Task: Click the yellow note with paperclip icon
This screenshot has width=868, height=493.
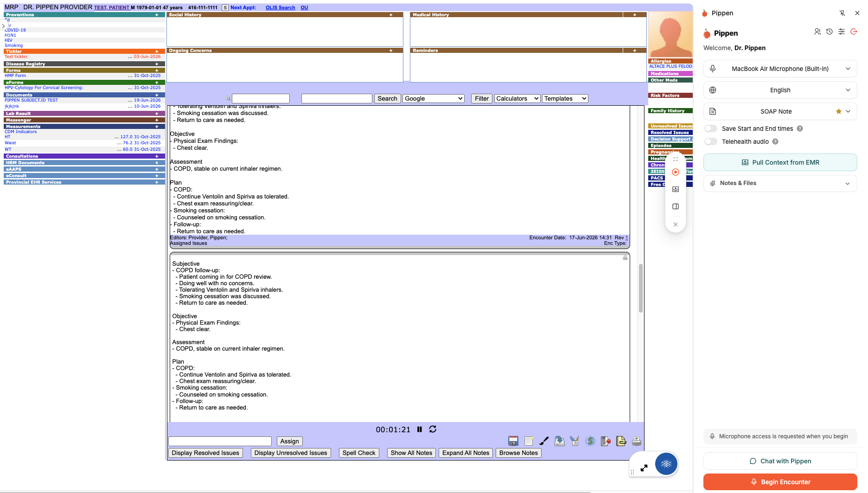Action: (621, 441)
